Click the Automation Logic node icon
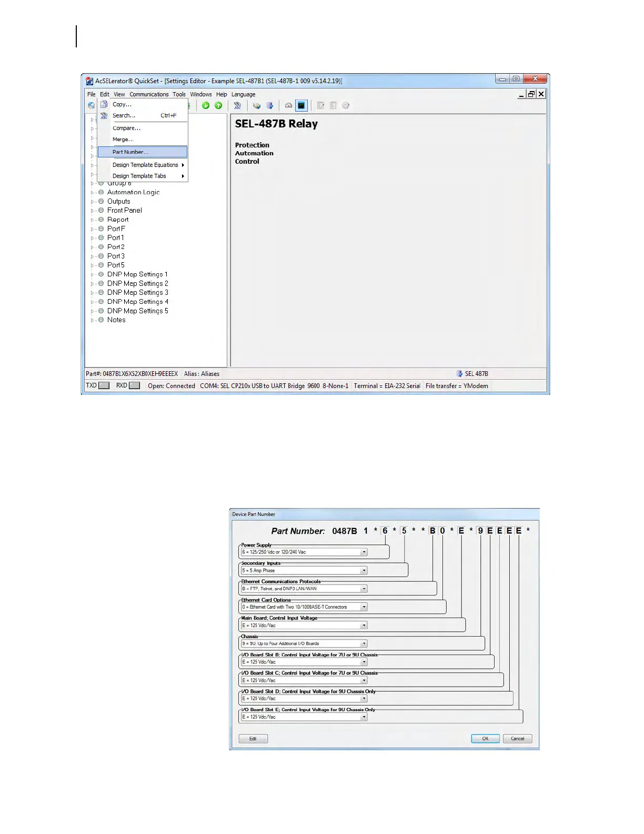The width and height of the screenshot is (644, 834). 101,192
